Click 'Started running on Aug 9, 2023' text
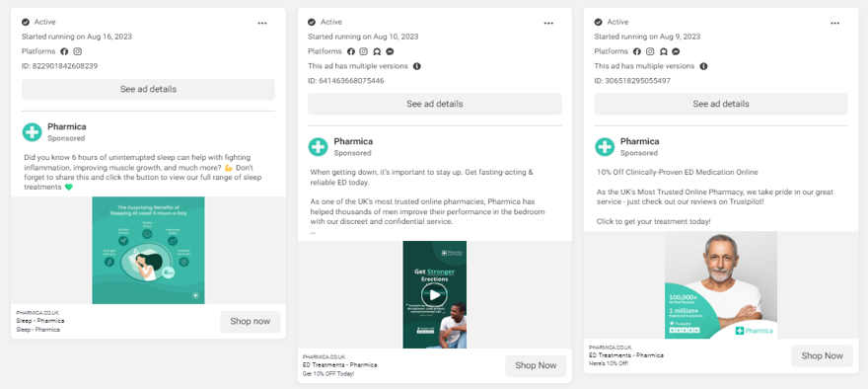 pos(647,37)
